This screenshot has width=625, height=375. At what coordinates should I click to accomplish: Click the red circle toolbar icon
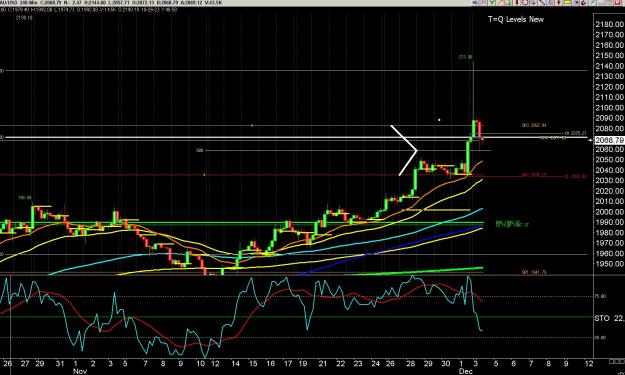point(525,2)
